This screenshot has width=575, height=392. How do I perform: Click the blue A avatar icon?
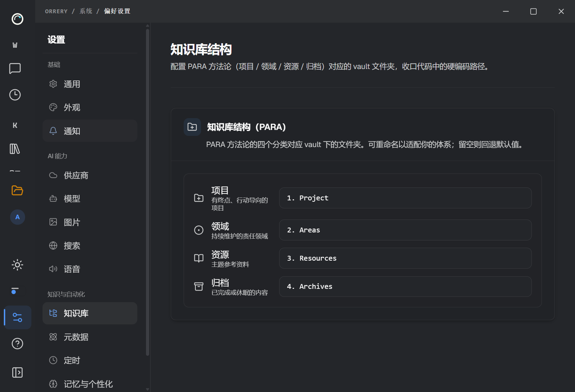coord(17,217)
